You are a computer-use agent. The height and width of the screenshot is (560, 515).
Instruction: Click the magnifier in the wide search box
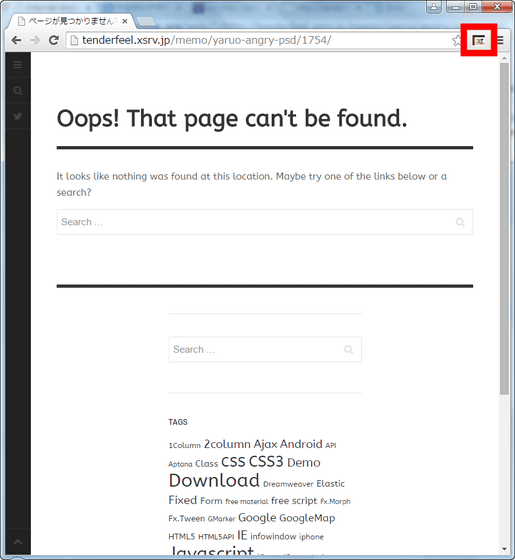[x=460, y=222]
